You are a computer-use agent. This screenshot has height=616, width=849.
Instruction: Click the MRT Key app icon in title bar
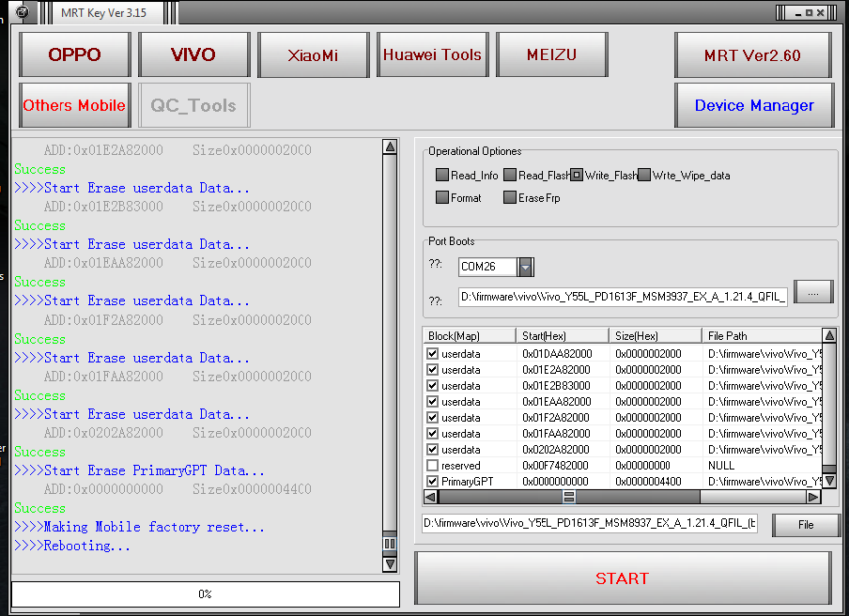[x=23, y=11]
